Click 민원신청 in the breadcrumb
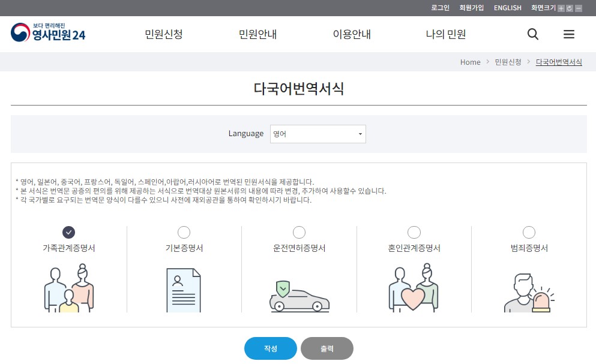Screen dimensions: 596x364 pos(508,62)
